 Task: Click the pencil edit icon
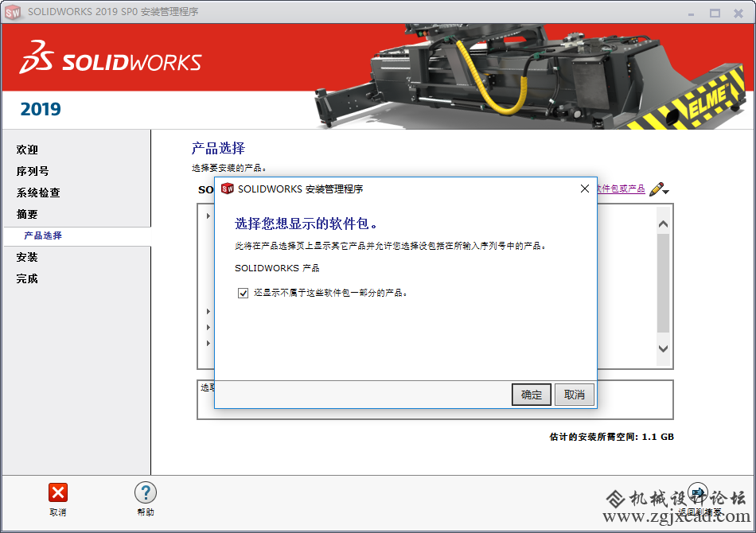click(x=658, y=189)
